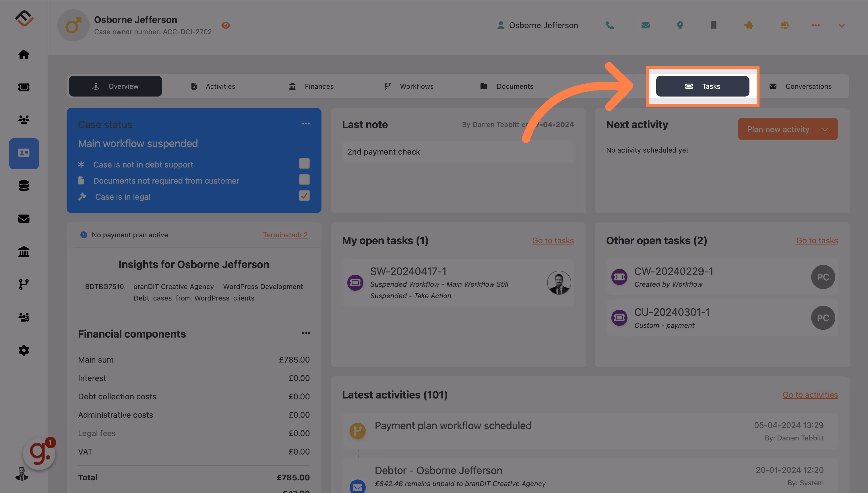Uncheck the 'Case is in legal' checkbox
868x493 pixels.
point(304,196)
